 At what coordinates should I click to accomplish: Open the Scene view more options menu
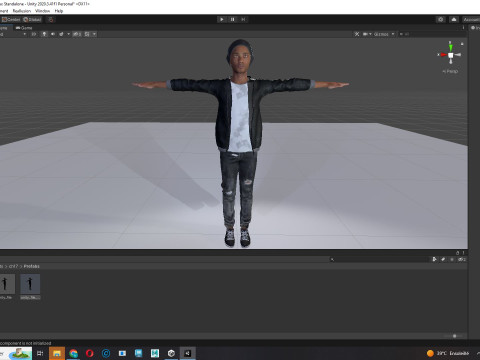click(x=463, y=28)
